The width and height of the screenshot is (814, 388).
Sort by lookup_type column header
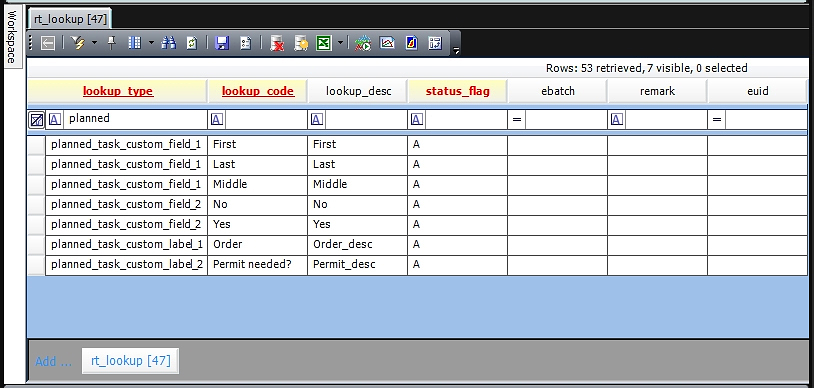tap(117, 91)
